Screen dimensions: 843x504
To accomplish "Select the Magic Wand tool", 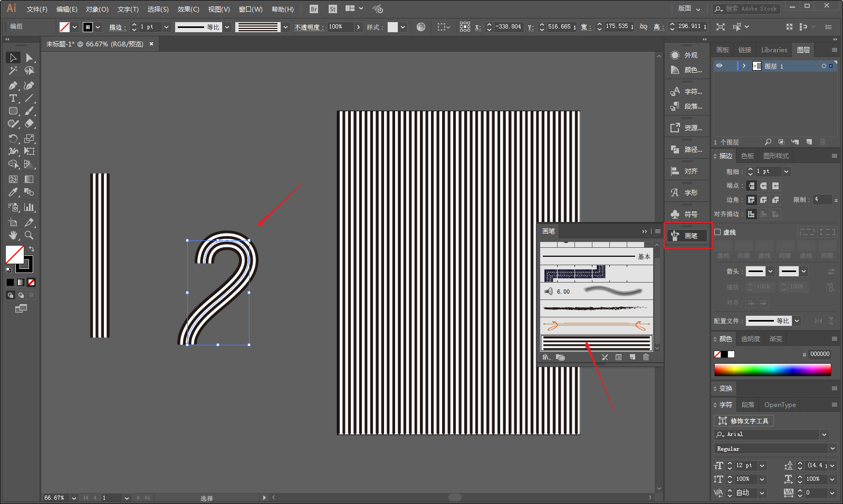I will (x=13, y=71).
